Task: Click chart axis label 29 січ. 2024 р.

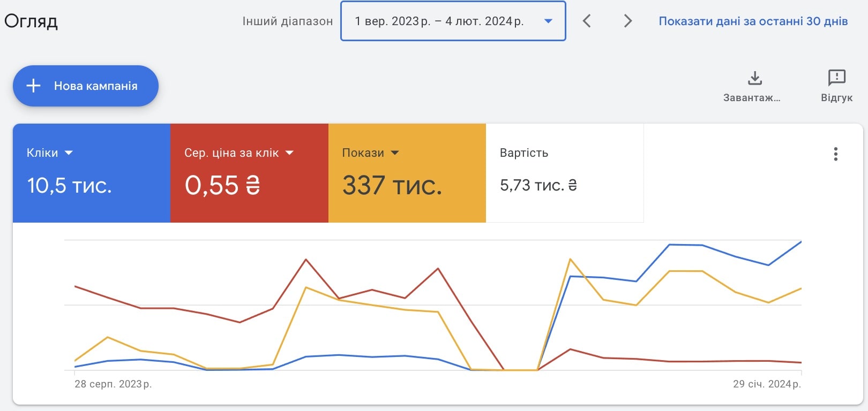Action: point(767,384)
